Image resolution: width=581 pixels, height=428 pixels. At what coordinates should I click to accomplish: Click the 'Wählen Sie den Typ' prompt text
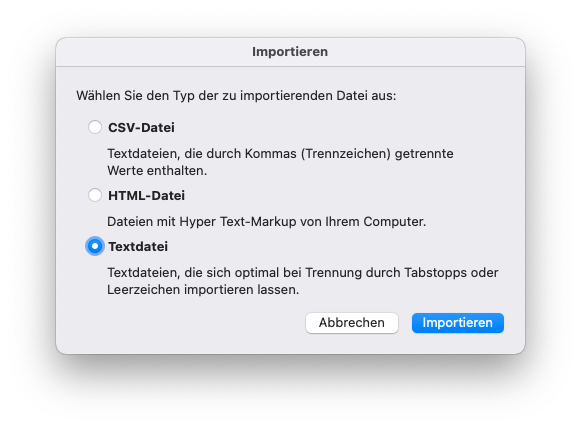click(236, 96)
